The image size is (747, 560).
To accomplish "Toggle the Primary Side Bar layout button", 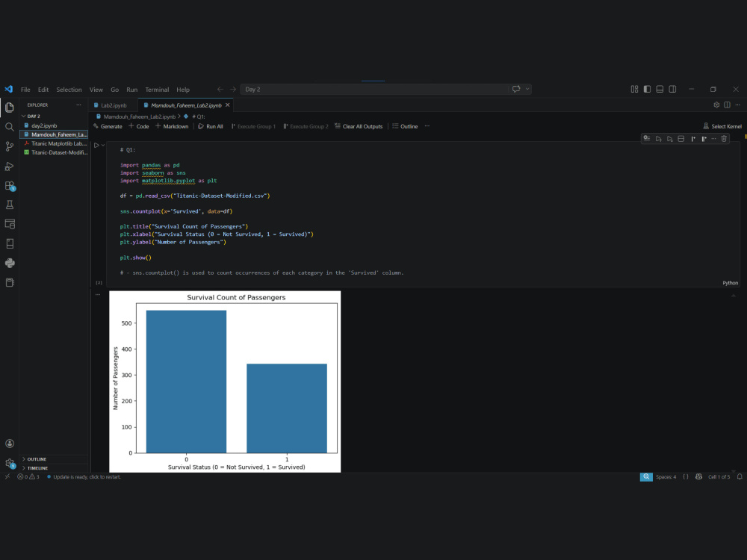I will tap(647, 89).
